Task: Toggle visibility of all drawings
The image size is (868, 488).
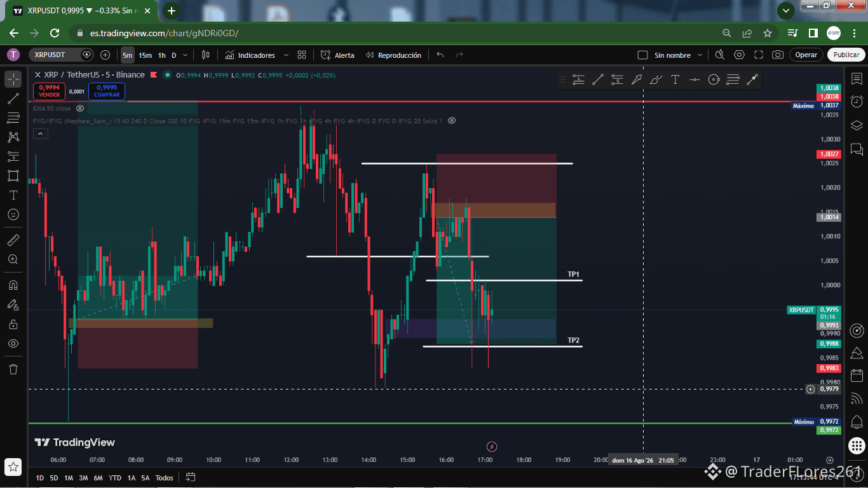Action: coord(13,344)
